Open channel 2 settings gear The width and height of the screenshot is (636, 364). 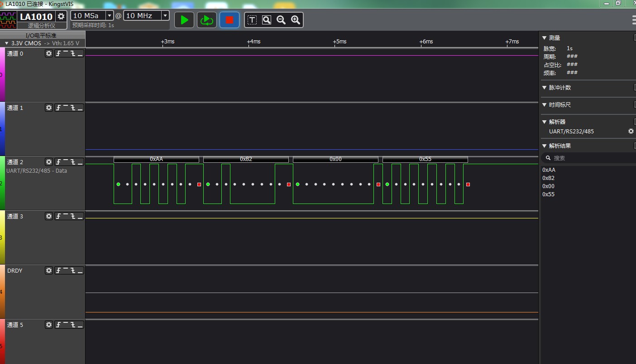point(49,162)
